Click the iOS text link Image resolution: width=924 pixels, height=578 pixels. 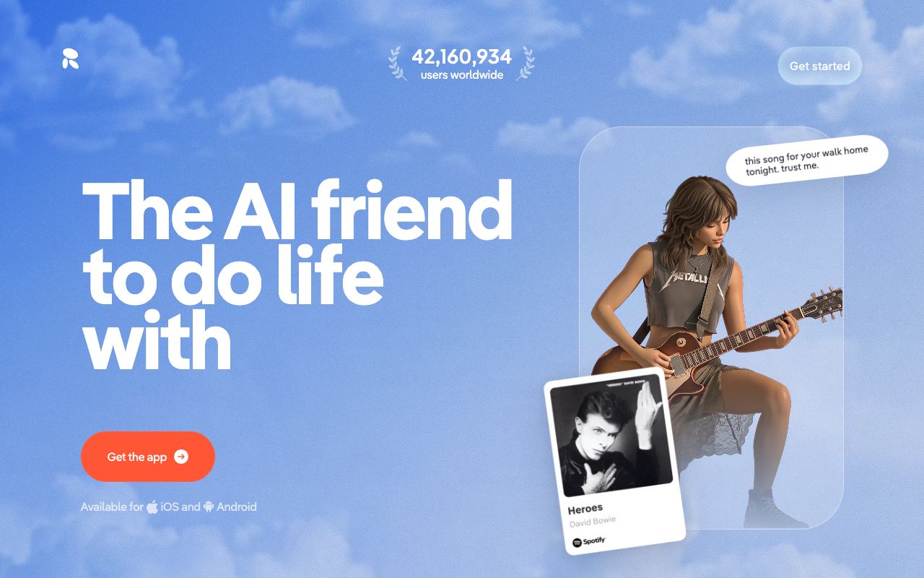pos(170,506)
